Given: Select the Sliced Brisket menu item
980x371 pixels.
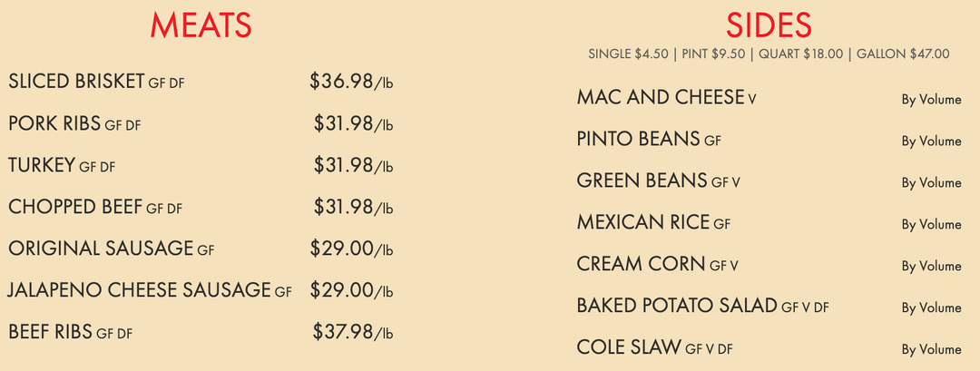Looking at the screenshot, I should 77,82.
